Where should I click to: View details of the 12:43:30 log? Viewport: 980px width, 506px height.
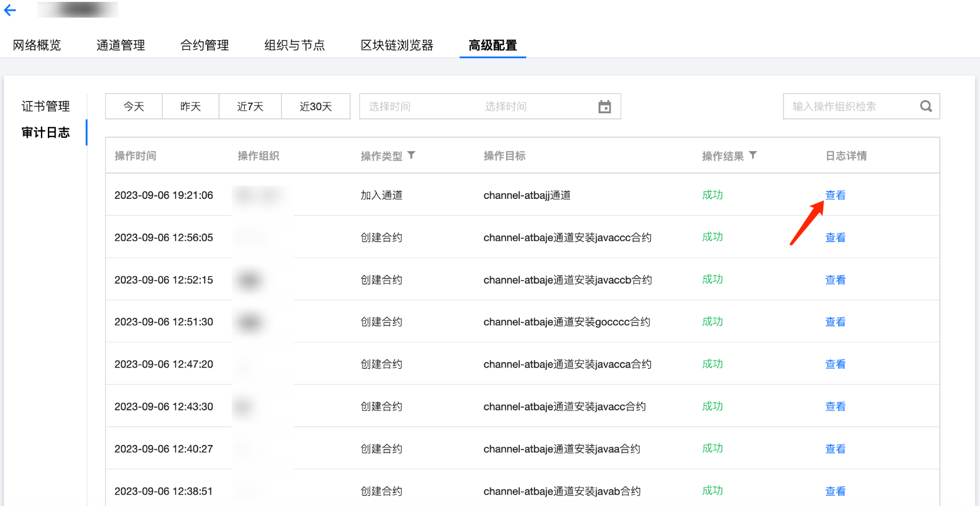(x=835, y=407)
